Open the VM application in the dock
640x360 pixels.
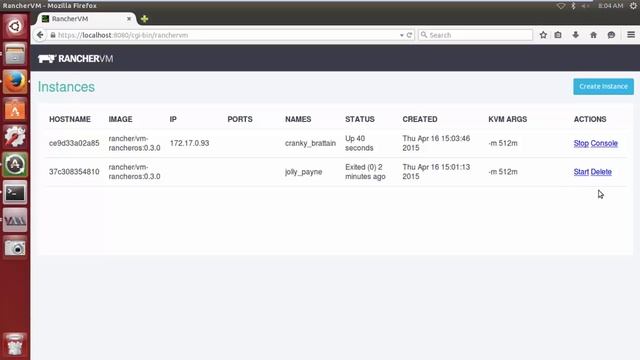pos(15,220)
